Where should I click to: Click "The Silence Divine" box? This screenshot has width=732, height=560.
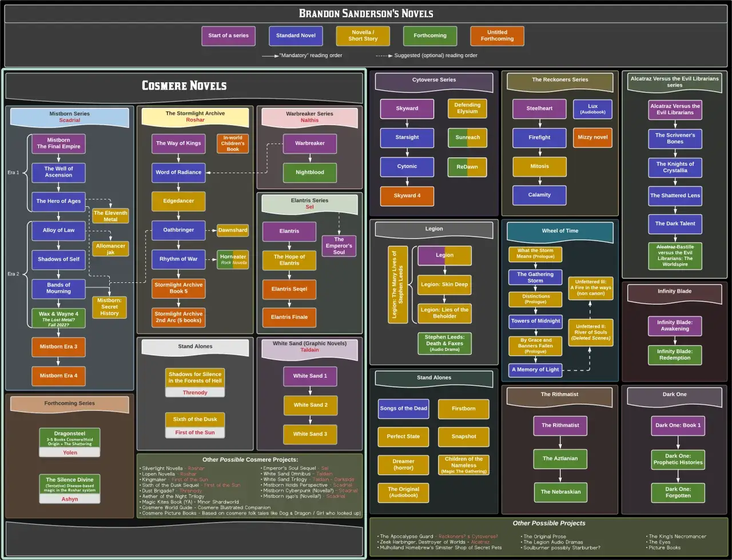[70, 489]
